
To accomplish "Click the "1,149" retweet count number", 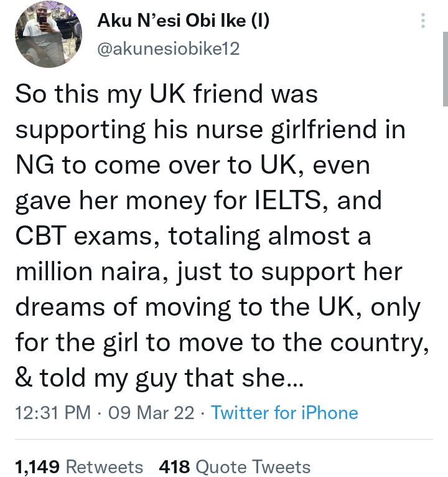I will [x=36, y=466].
